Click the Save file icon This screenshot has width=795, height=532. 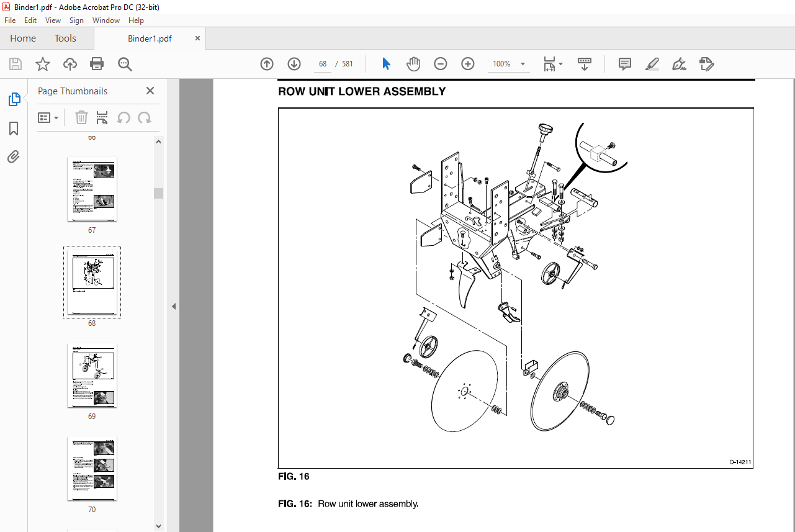click(16, 64)
